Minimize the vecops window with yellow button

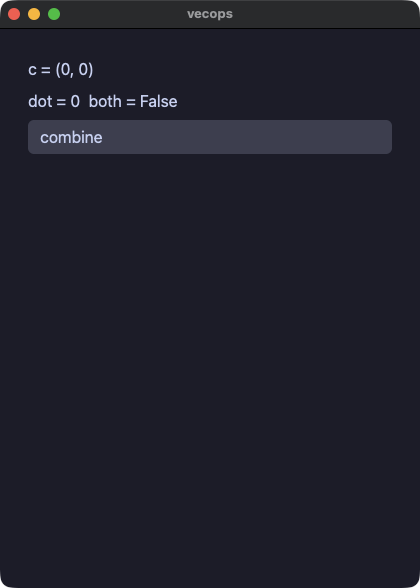(34, 14)
